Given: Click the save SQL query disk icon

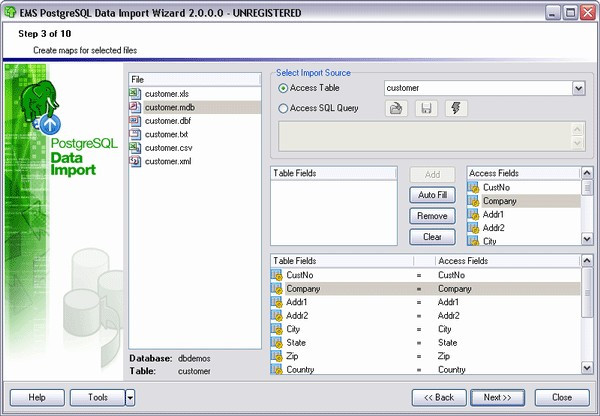Looking at the screenshot, I should pos(426,108).
